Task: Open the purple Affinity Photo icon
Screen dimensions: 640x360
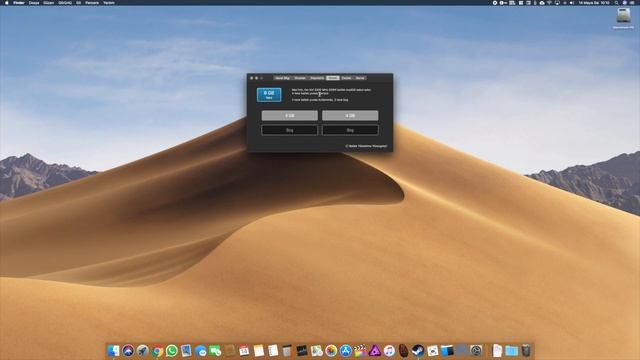Action: coord(374,351)
